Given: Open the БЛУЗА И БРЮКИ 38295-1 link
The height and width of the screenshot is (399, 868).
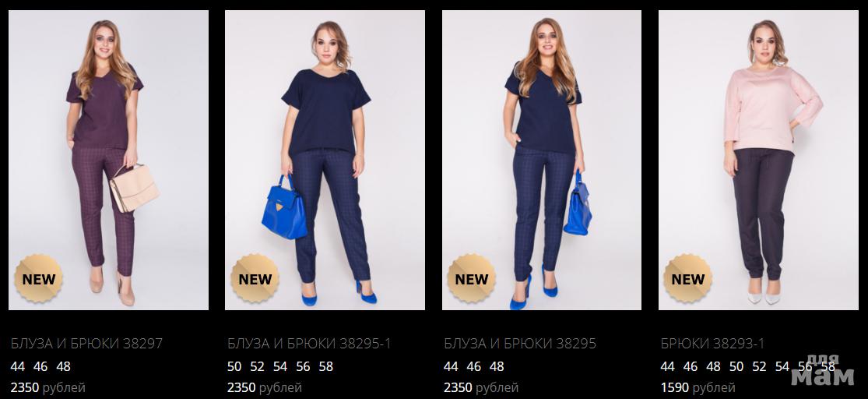Looking at the screenshot, I should [310, 344].
